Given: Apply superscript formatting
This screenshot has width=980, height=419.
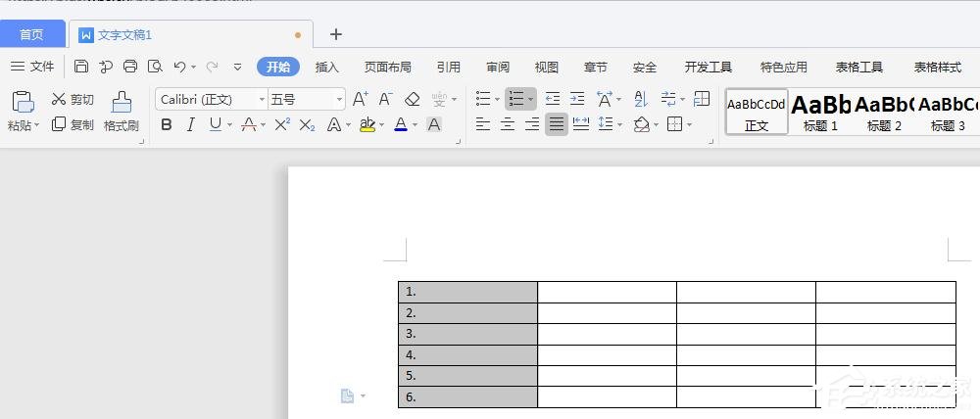Looking at the screenshot, I should tap(282, 124).
